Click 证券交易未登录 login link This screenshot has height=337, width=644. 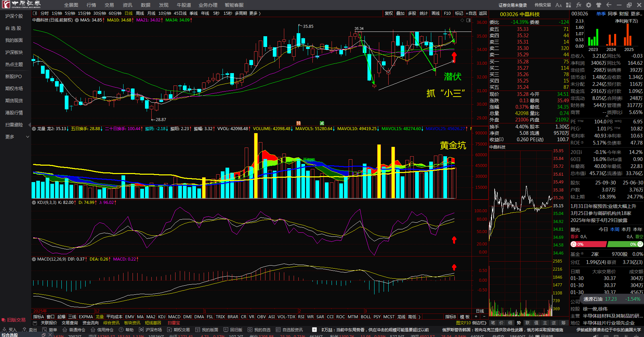click(513, 5)
